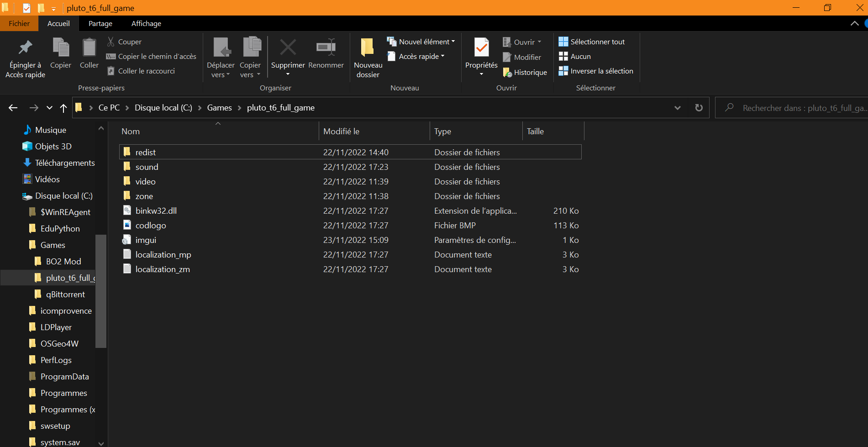Open qBittorrent folder in tree
This screenshot has width=868, height=447.
(60, 294)
